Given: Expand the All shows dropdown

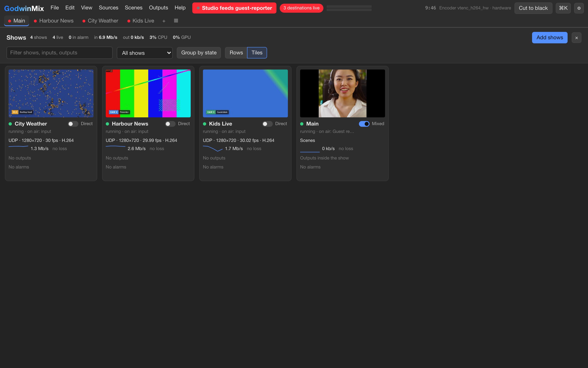Looking at the screenshot, I should tap(145, 53).
